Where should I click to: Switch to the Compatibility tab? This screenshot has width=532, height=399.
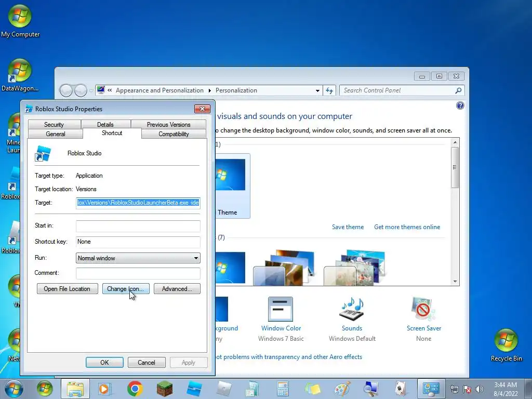(x=174, y=134)
